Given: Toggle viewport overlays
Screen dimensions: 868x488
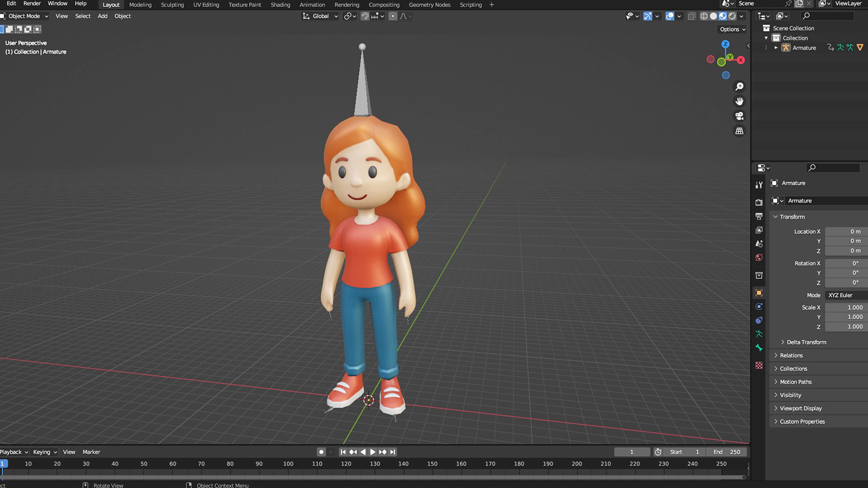Looking at the screenshot, I should pyautogui.click(x=670, y=16).
